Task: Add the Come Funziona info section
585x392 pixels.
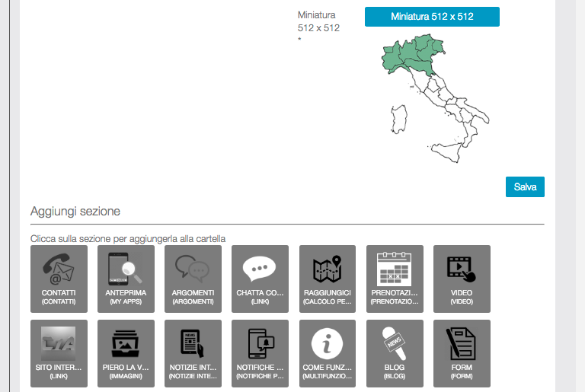Action: coord(327,353)
